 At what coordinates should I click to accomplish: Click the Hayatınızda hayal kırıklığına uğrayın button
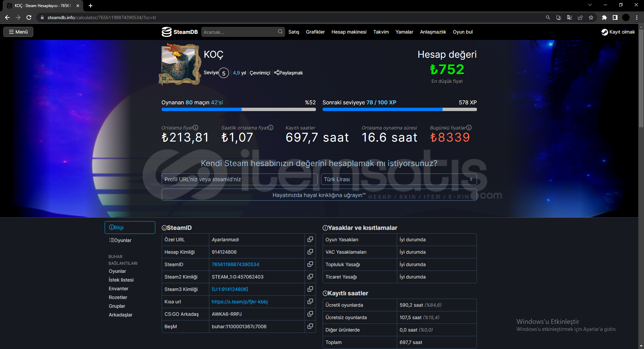click(319, 195)
